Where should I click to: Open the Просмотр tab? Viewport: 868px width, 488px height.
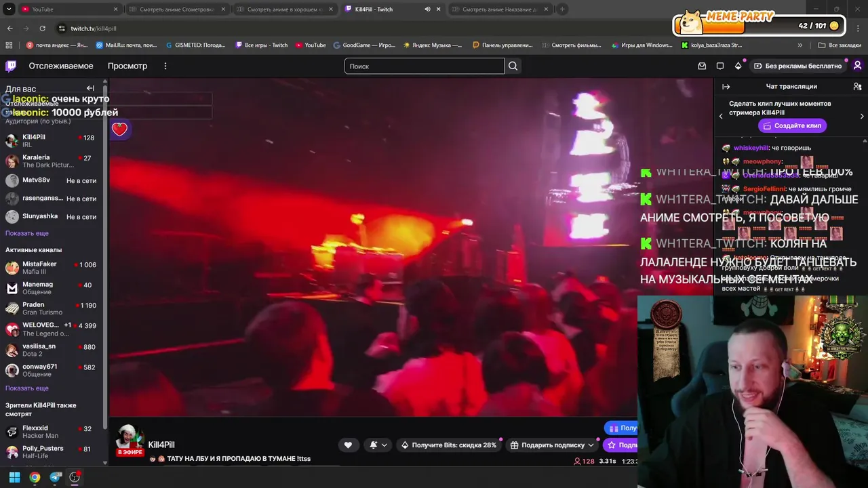[127, 66]
